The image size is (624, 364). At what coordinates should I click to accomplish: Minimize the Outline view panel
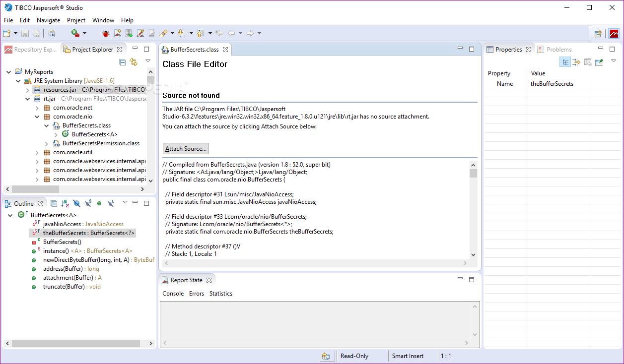pos(136,203)
